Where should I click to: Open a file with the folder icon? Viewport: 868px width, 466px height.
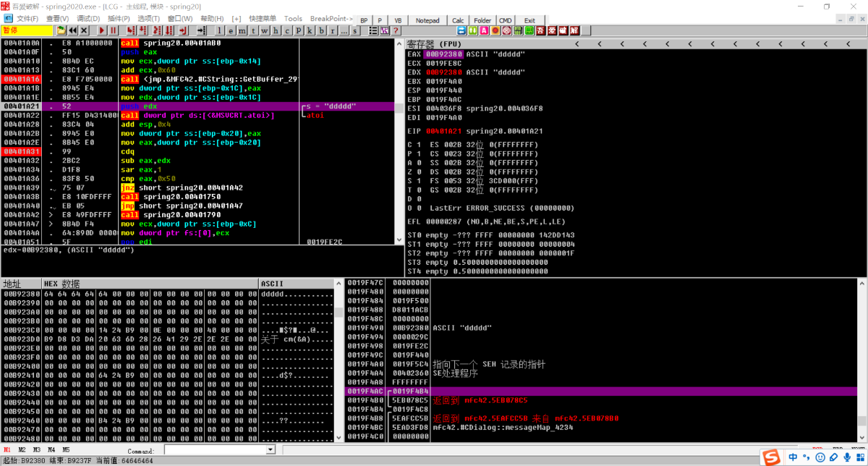point(61,30)
